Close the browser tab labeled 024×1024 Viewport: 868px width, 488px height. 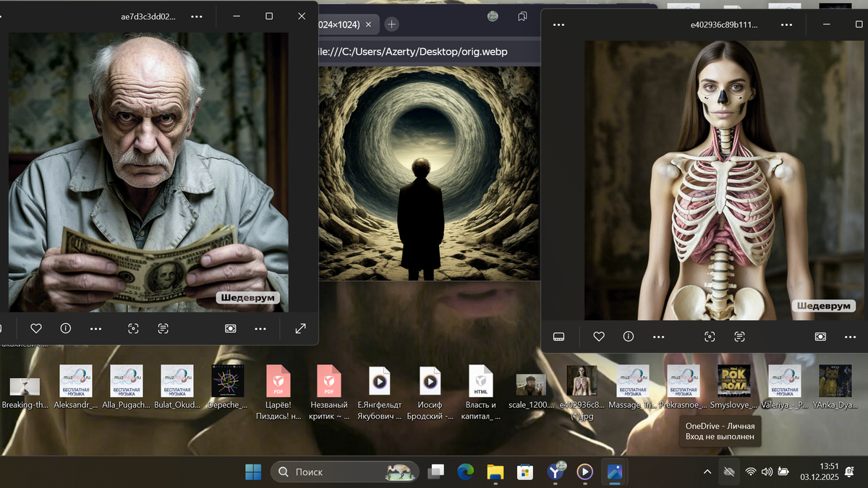coord(368,25)
